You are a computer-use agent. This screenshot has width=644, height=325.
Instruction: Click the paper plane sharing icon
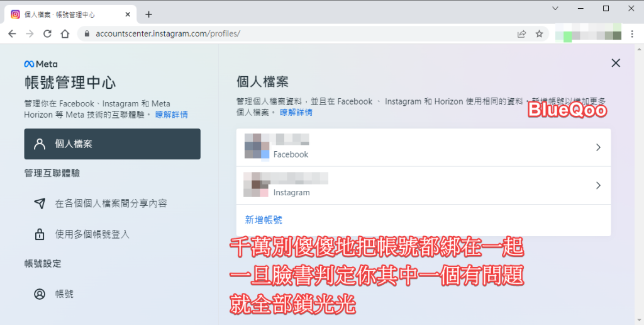tap(40, 203)
